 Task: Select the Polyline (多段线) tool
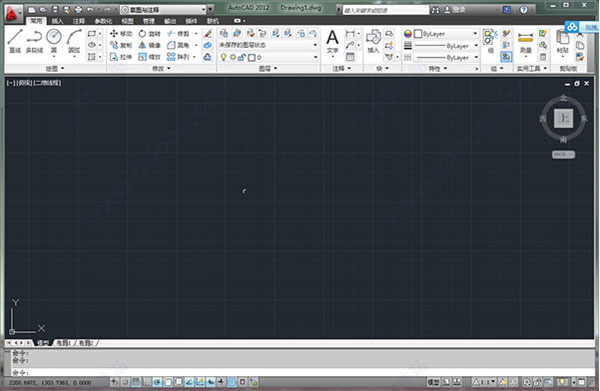coord(34,41)
